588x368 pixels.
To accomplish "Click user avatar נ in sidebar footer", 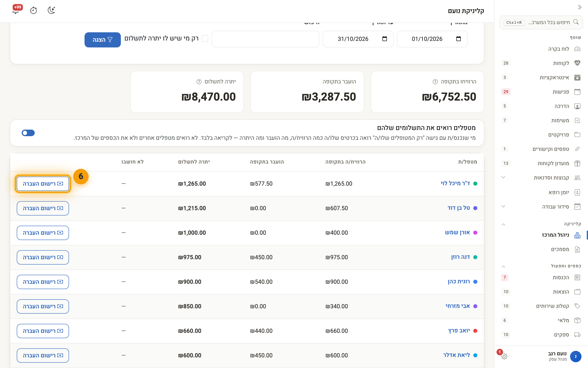I will pos(575,357).
